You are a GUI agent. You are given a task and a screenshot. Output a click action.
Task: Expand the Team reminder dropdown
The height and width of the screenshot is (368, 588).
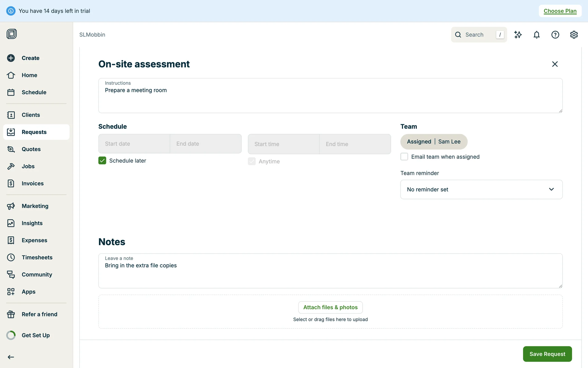481,190
